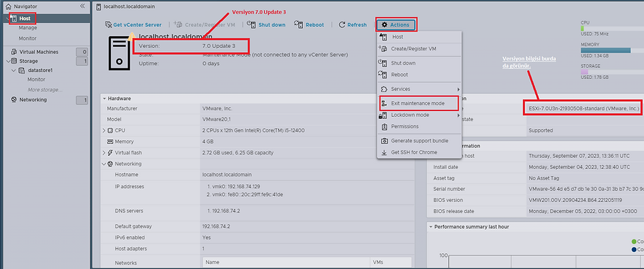This screenshot has width=644, height=269.
Task: Click the Shut down power icon in toolbar
Action: 251,24
